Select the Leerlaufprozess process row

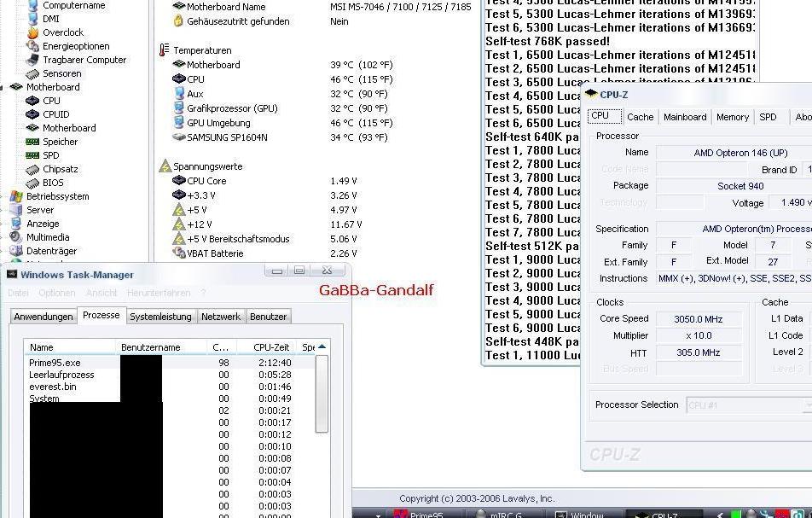(x=170, y=375)
